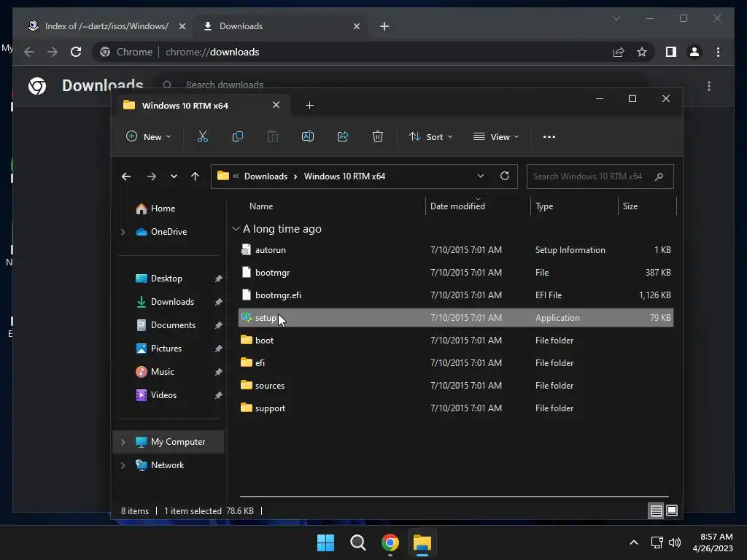The width and height of the screenshot is (747, 560).
Task: Expand Network tree node
Action: (123, 465)
